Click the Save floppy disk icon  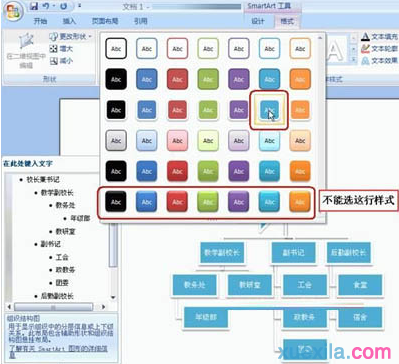point(34,6)
